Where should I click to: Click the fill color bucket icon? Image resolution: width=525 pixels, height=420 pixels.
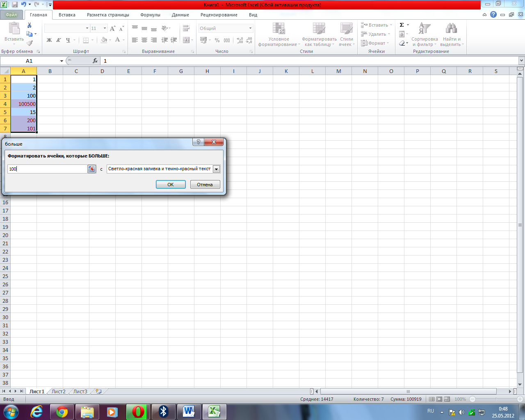click(104, 40)
